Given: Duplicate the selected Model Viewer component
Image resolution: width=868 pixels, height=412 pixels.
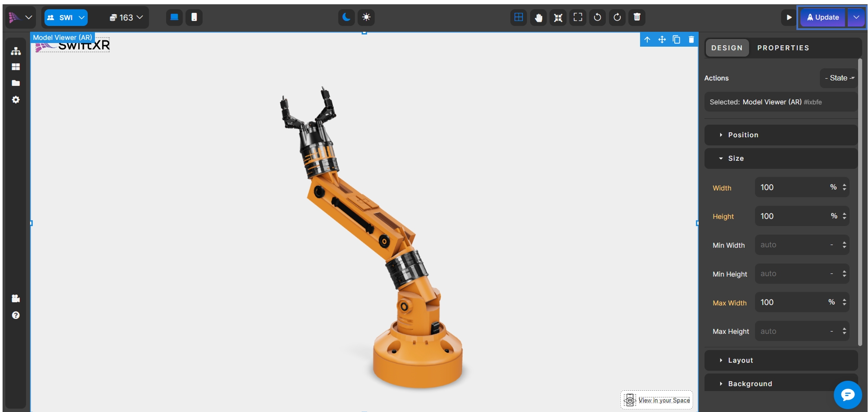Looking at the screenshot, I should pos(676,40).
